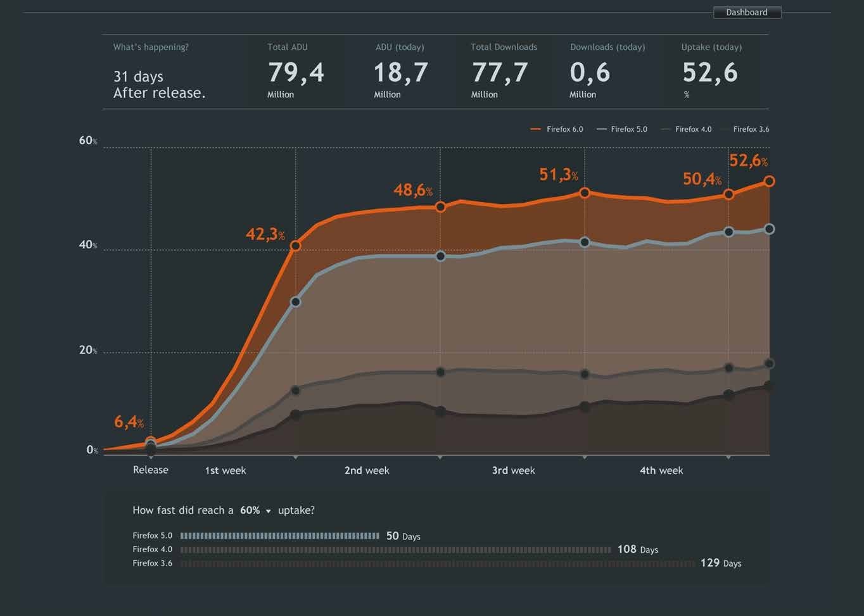Image resolution: width=864 pixels, height=616 pixels.
Task: Click the '2nd week' axis label
Action: (367, 470)
